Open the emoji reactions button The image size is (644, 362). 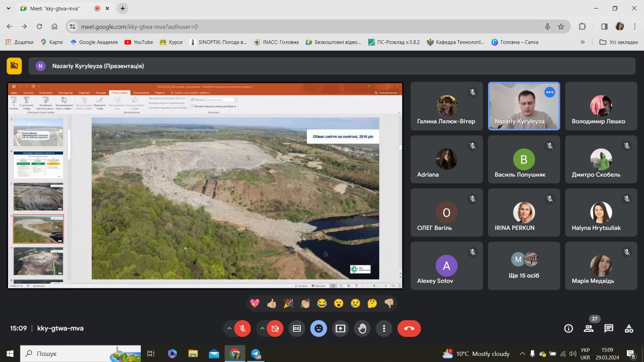point(318,328)
